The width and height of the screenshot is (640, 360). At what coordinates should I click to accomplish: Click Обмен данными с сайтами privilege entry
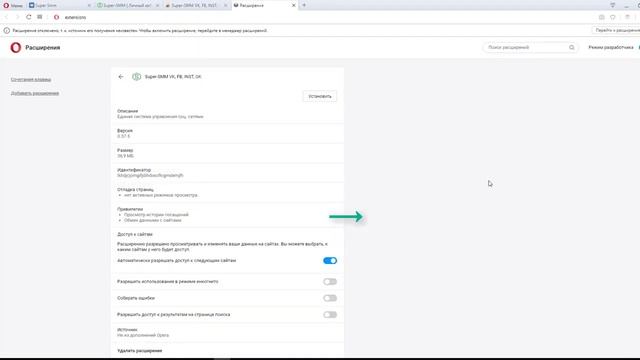point(153,220)
